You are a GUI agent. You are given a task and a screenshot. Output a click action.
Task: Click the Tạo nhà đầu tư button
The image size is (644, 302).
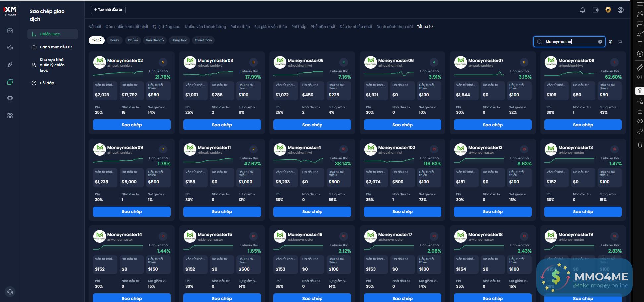(x=108, y=10)
